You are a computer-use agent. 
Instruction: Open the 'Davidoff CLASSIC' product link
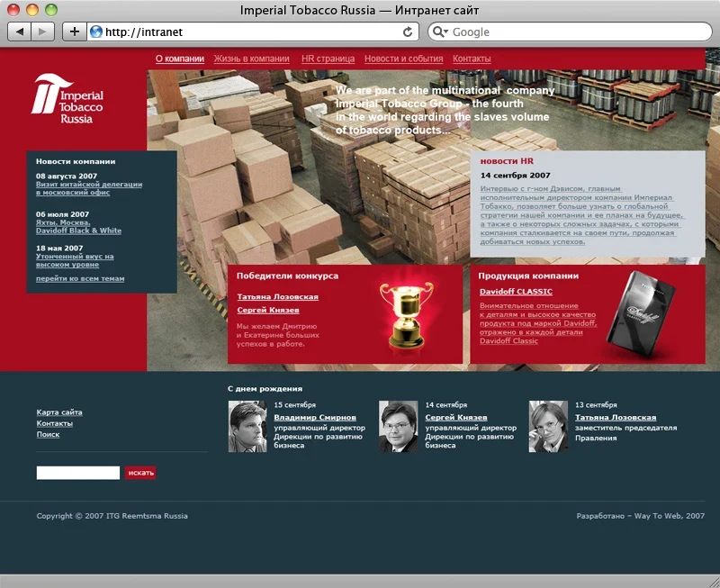point(516,292)
